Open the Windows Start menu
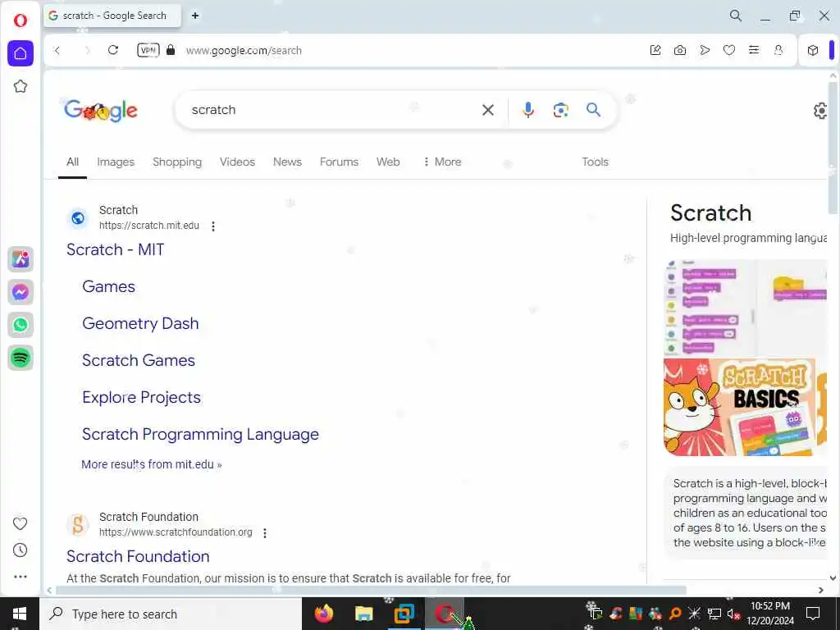840x630 pixels. pyautogui.click(x=20, y=614)
